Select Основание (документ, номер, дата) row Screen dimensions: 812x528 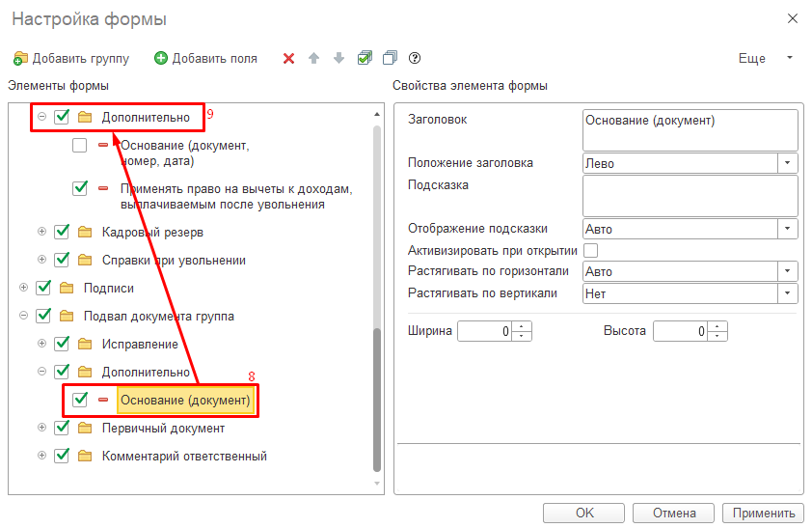[184, 153]
